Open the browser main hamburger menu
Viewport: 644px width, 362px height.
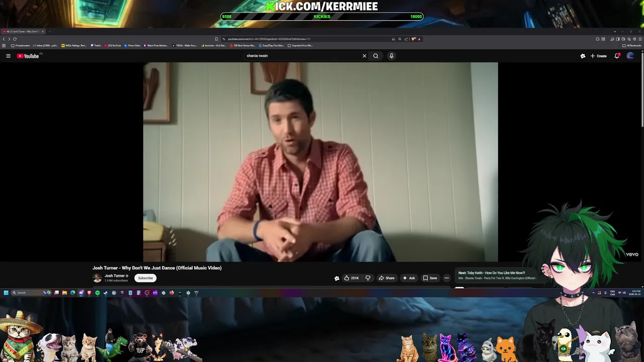coord(640,39)
